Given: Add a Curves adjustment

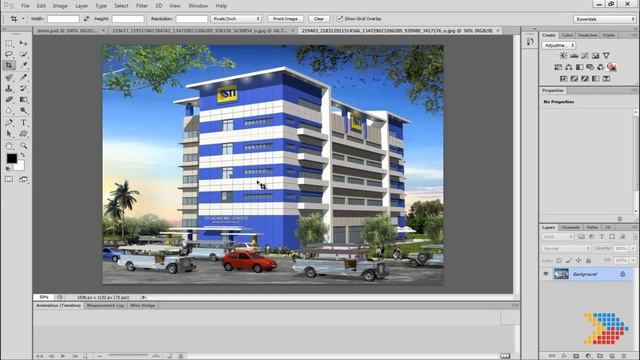Looking at the screenshot, I should click(585, 56).
